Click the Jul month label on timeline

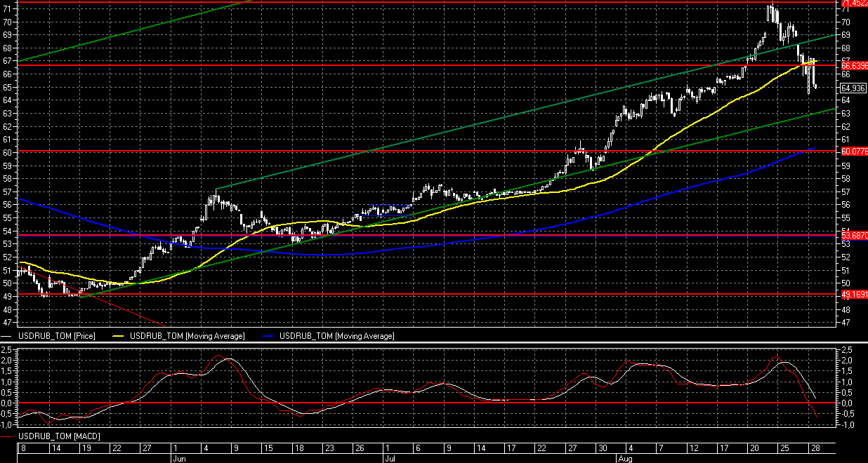point(389,458)
